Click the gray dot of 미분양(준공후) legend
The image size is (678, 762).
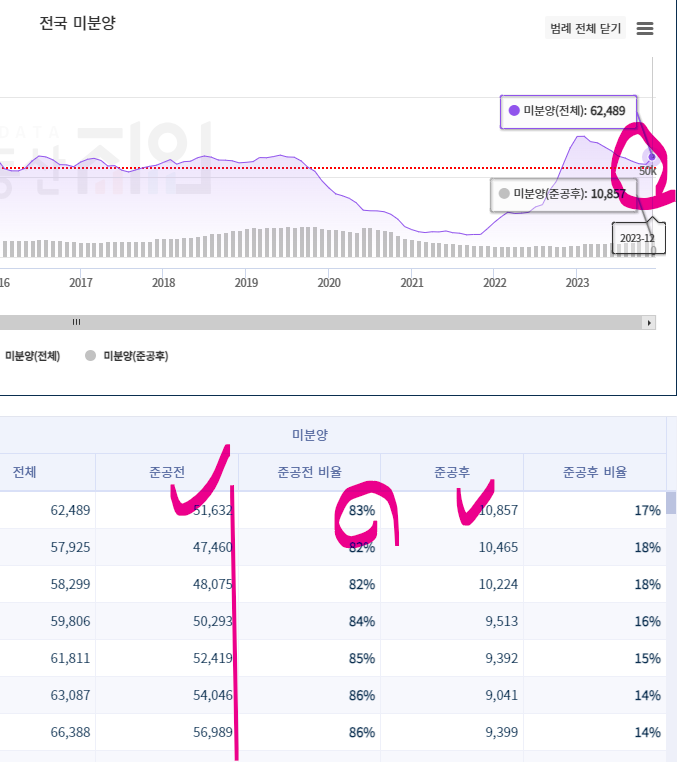tap(90, 355)
